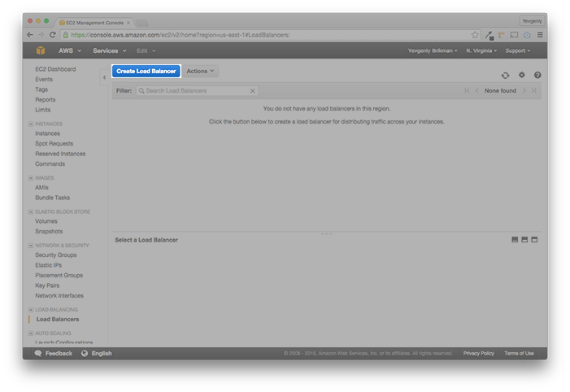Close the EC2 Management Console tab
The image size is (570, 392).
pos(128,23)
